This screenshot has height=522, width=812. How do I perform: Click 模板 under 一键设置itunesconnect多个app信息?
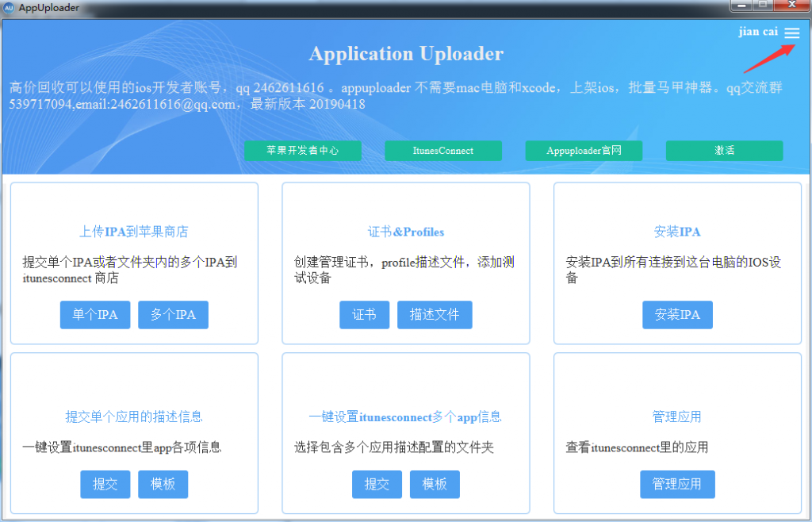(435, 484)
